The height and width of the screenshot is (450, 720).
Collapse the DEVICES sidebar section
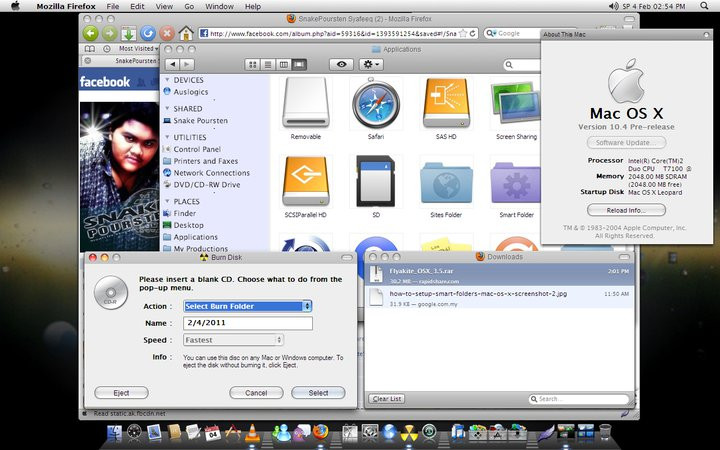click(167, 80)
